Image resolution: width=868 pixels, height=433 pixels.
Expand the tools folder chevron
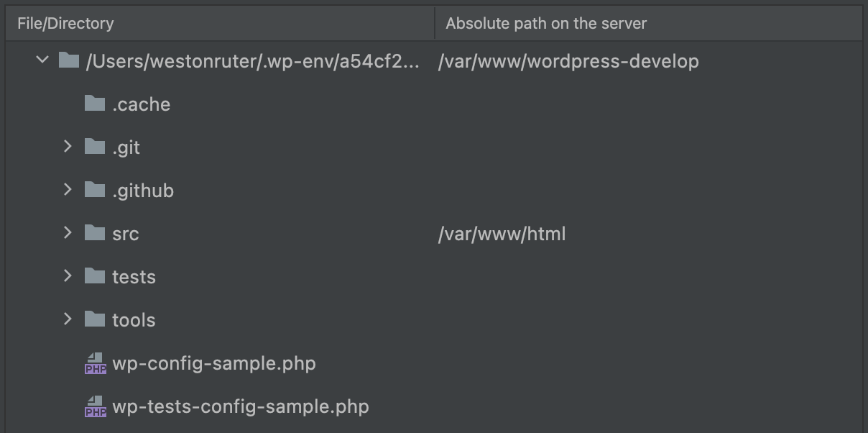click(x=68, y=319)
